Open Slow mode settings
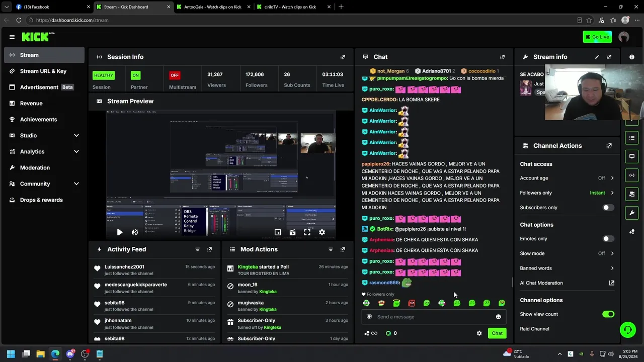 (x=567, y=253)
